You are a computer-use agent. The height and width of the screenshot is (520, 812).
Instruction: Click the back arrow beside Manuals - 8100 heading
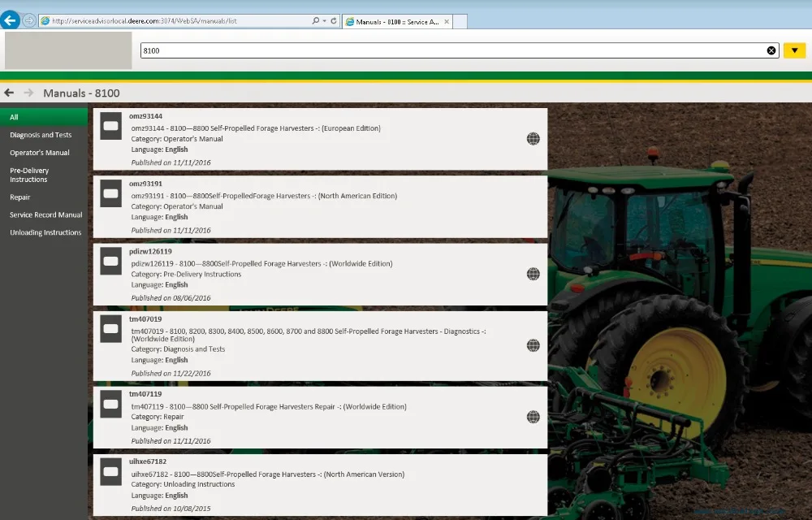(x=8, y=93)
